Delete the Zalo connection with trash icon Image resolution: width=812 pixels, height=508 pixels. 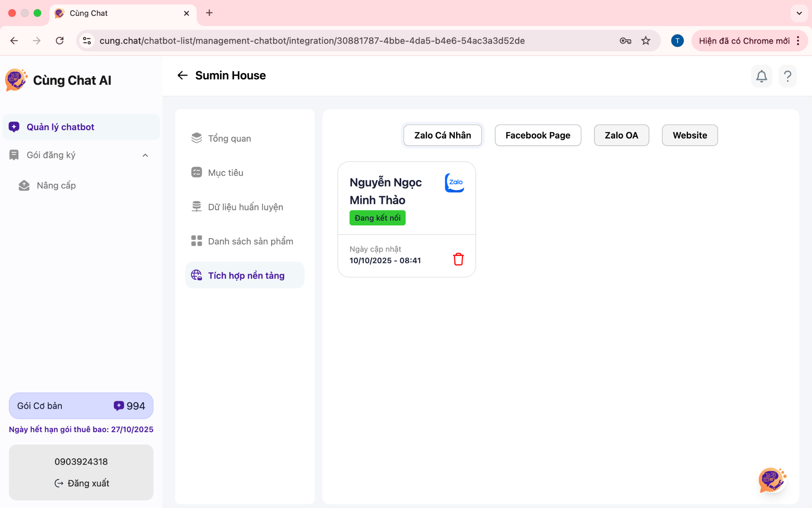pos(458,259)
